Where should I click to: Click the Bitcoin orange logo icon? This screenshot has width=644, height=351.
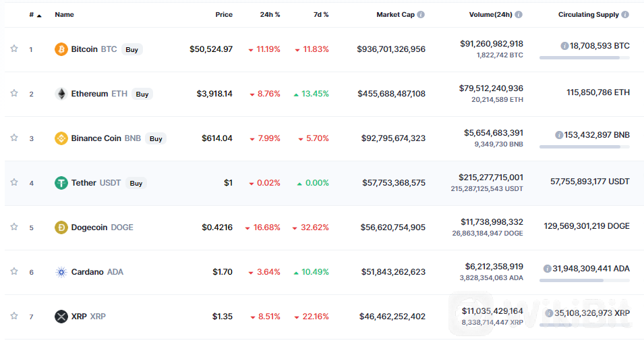pos(61,49)
